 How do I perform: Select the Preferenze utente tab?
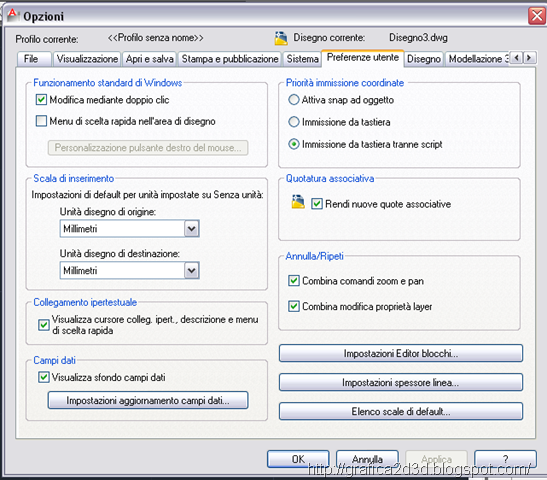click(362, 57)
